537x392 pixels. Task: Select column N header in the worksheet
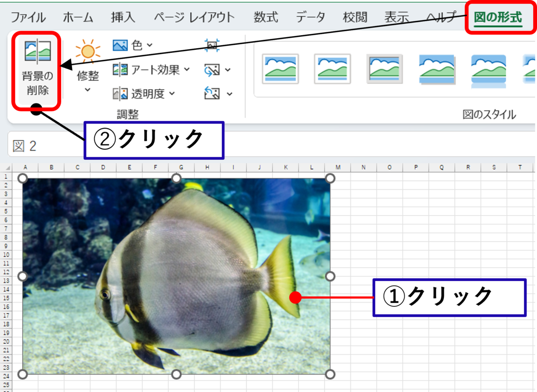363,166
